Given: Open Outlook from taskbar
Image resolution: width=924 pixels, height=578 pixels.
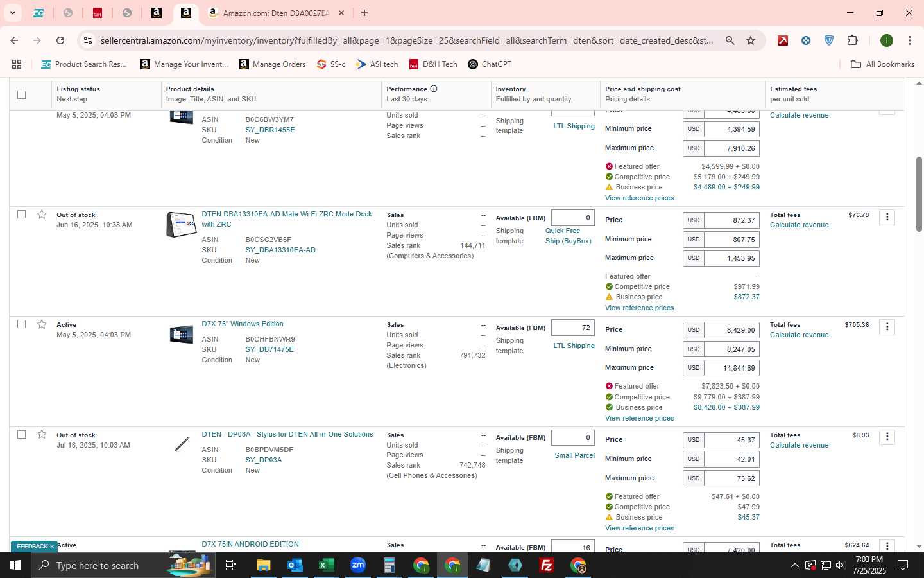Looking at the screenshot, I should pos(295,565).
